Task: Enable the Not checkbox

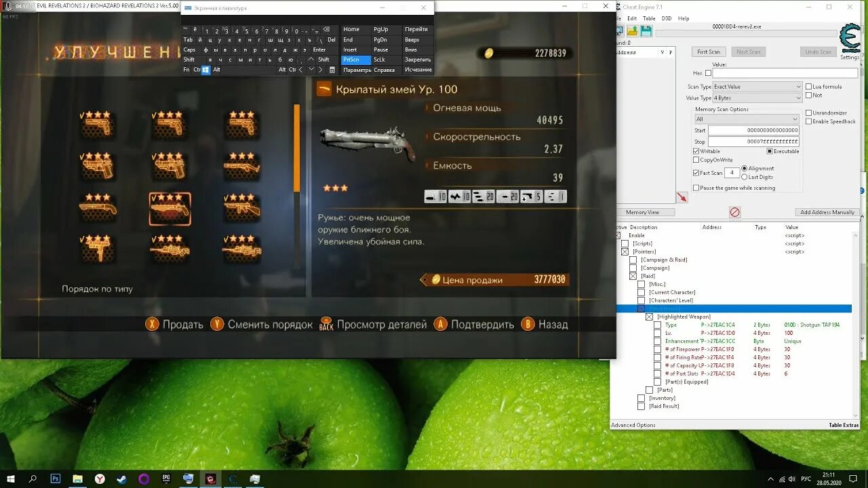Action: (x=808, y=95)
